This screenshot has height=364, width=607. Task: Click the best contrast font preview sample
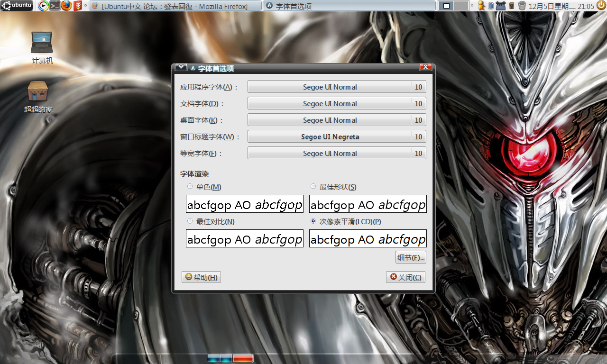coord(245,238)
